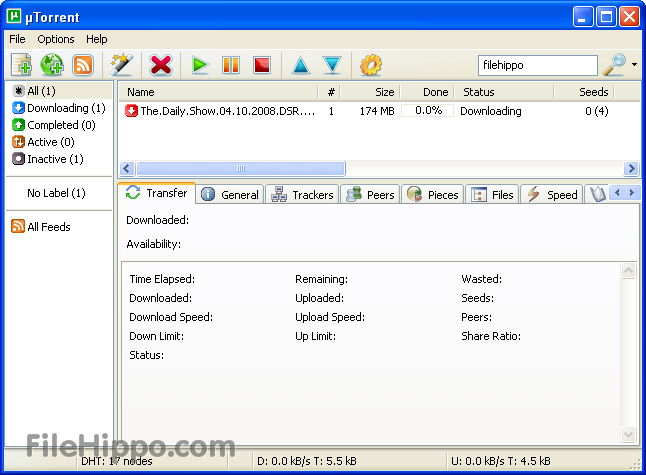Click the 0.0% Done progress cell
646x475 pixels.
427,110
